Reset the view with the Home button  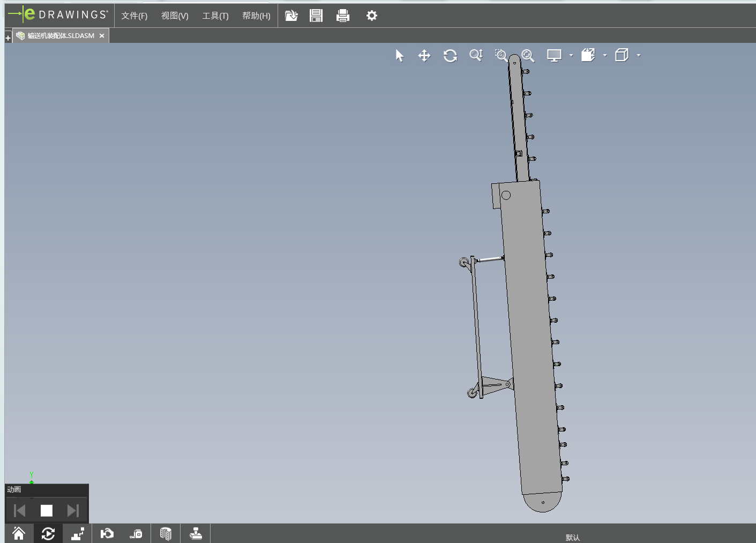coord(19,534)
